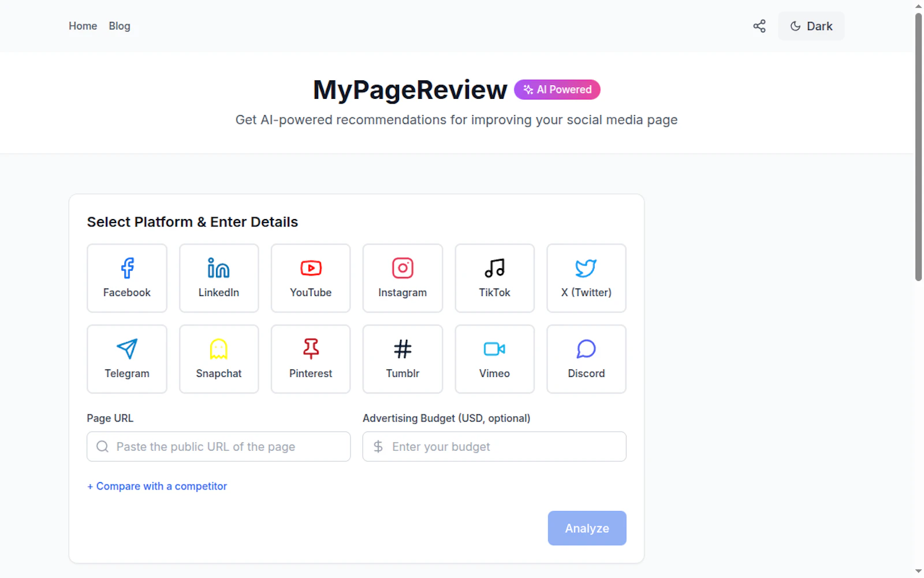Switch to Dark mode
This screenshot has height=578, width=924.
click(811, 26)
